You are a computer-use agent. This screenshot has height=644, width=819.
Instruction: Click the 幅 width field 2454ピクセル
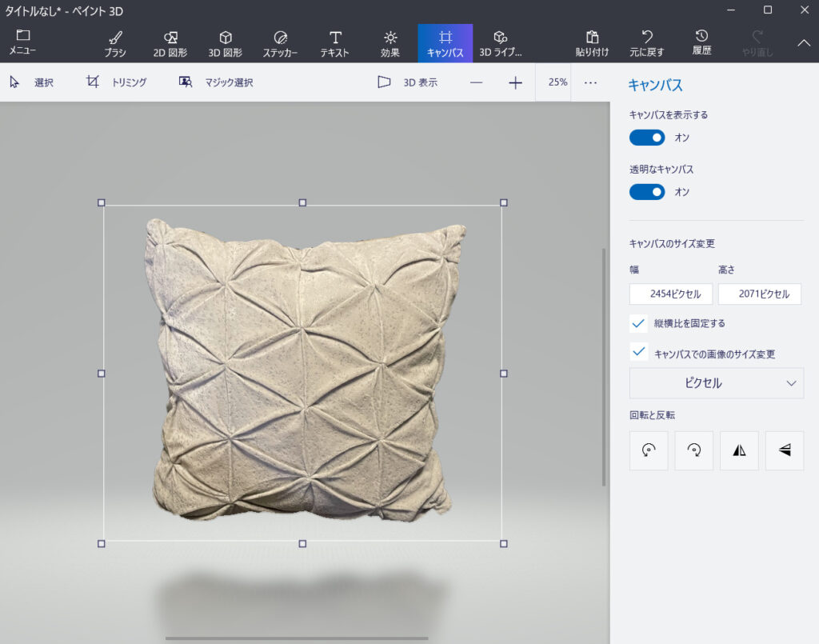(x=671, y=294)
